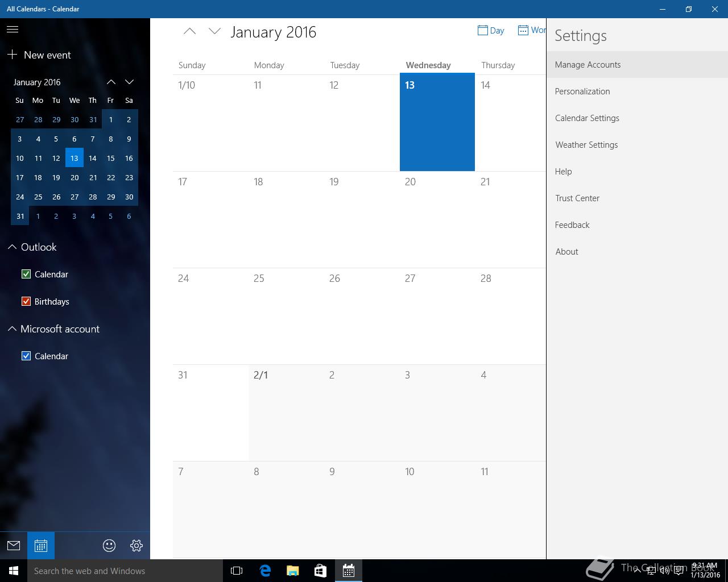Select February 1 cell in main calendar
The height and width of the screenshot is (582, 728).
point(286,413)
